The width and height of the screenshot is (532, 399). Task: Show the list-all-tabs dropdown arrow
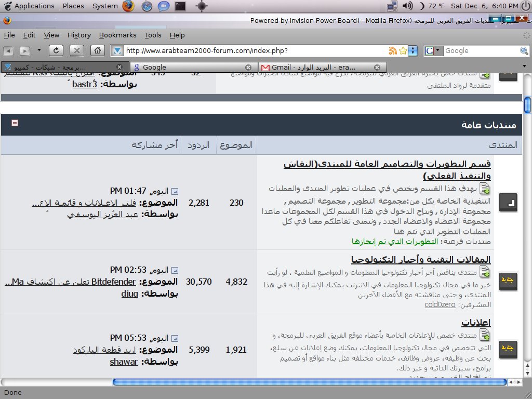(524, 66)
